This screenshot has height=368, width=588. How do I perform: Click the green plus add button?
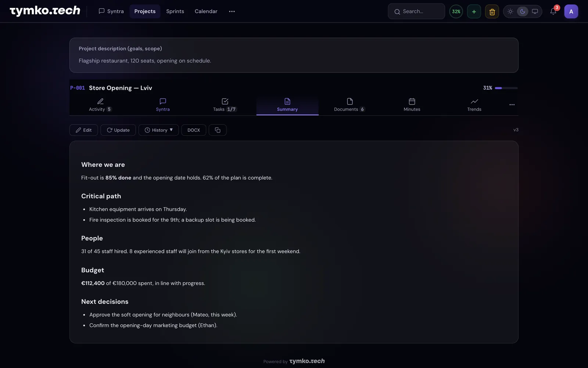(474, 11)
